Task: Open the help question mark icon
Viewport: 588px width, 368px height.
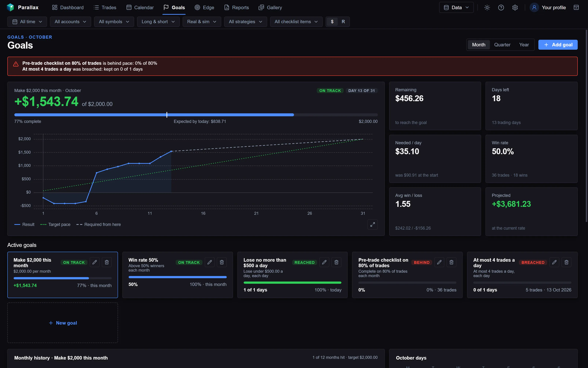Action: click(x=501, y=8)
